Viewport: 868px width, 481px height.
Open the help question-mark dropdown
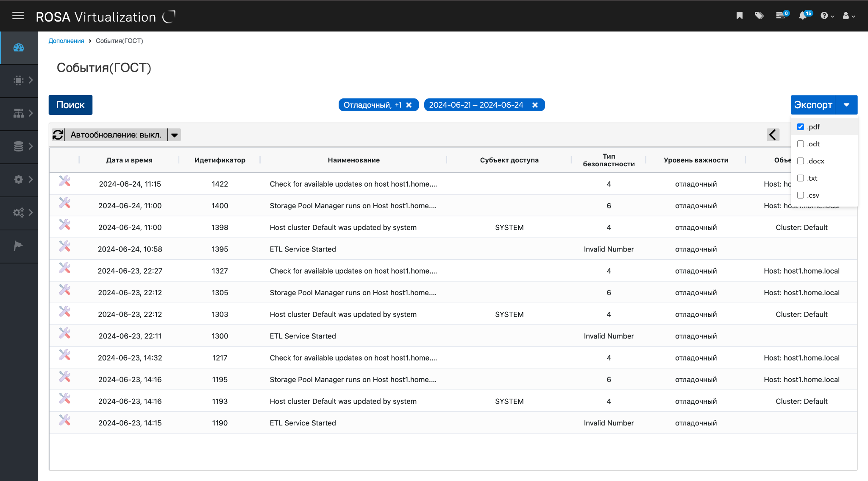(827, 16)
